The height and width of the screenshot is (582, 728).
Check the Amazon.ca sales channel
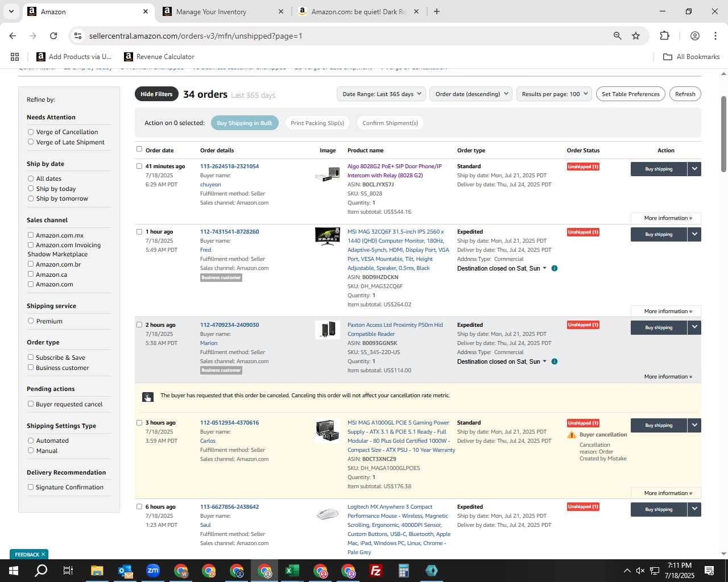click(31, 274)
